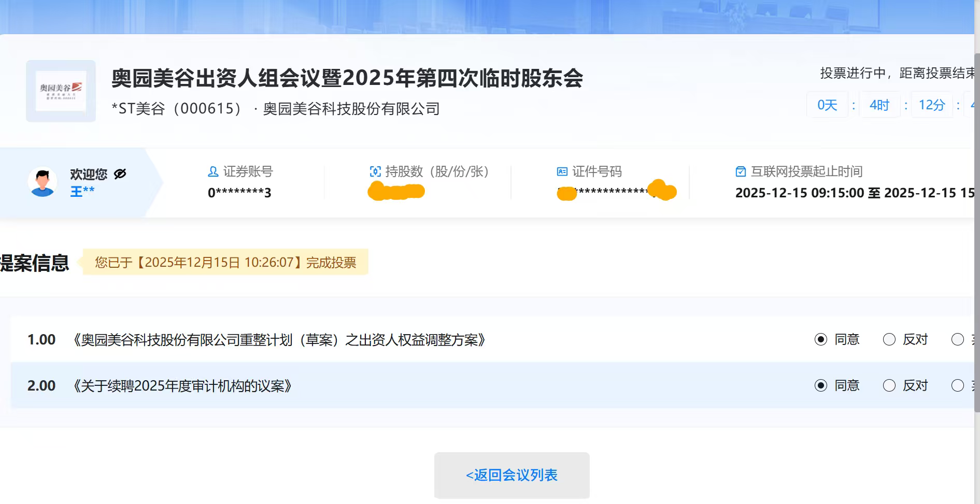This screenshot has width=980, height=504.
Task: Click the securities account number 0********3
Action: (x=239, y=193)
